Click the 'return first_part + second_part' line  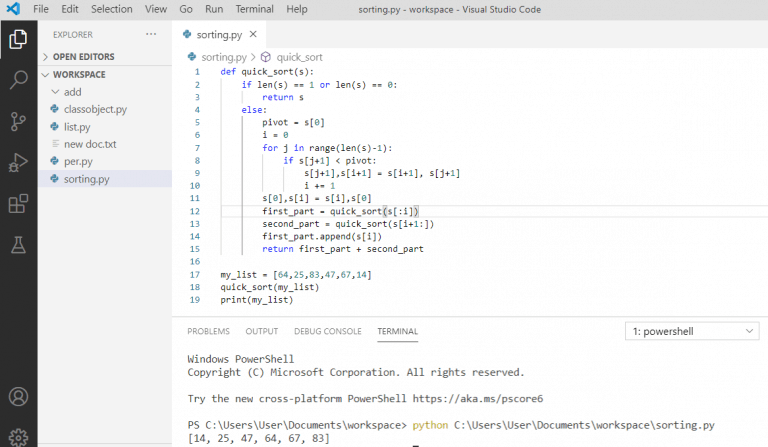click(343, 249)
